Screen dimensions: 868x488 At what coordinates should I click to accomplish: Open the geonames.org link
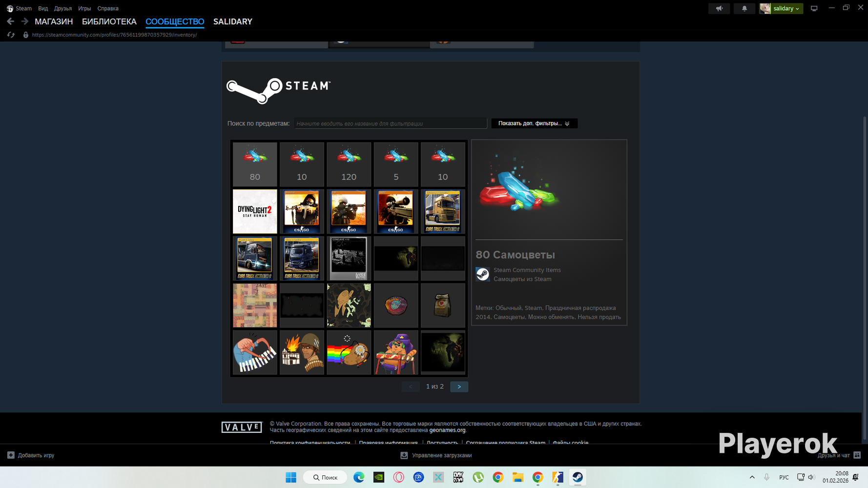click(x=447, y=430)
